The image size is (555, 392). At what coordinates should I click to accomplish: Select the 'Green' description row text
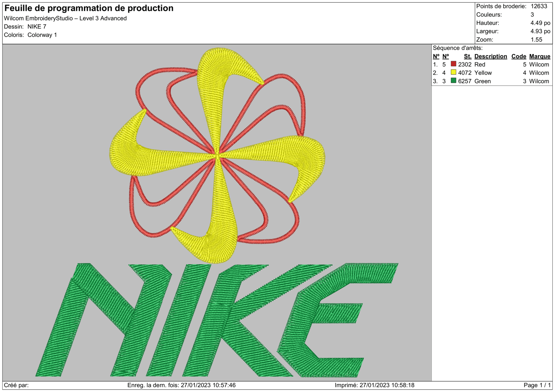482,81
